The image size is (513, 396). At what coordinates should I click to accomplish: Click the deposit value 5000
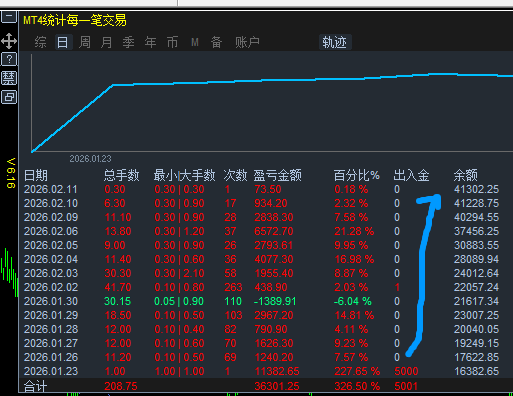[x=406, y=371]
